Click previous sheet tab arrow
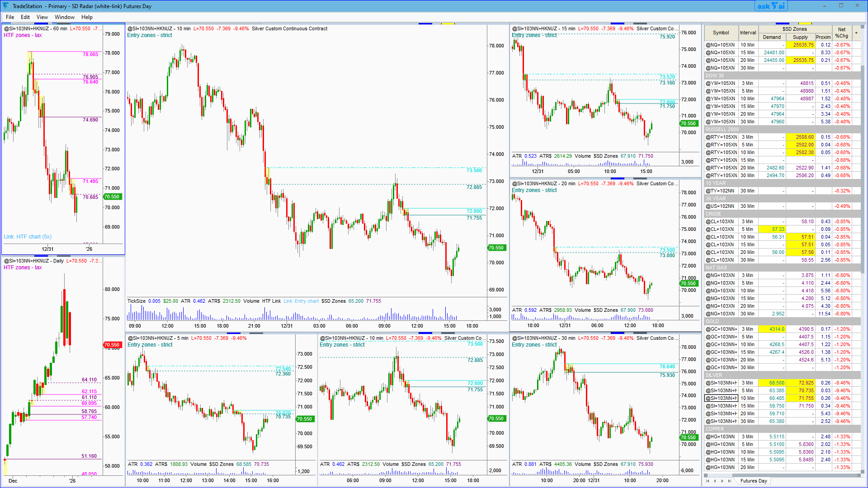 (x=715, y=481)
